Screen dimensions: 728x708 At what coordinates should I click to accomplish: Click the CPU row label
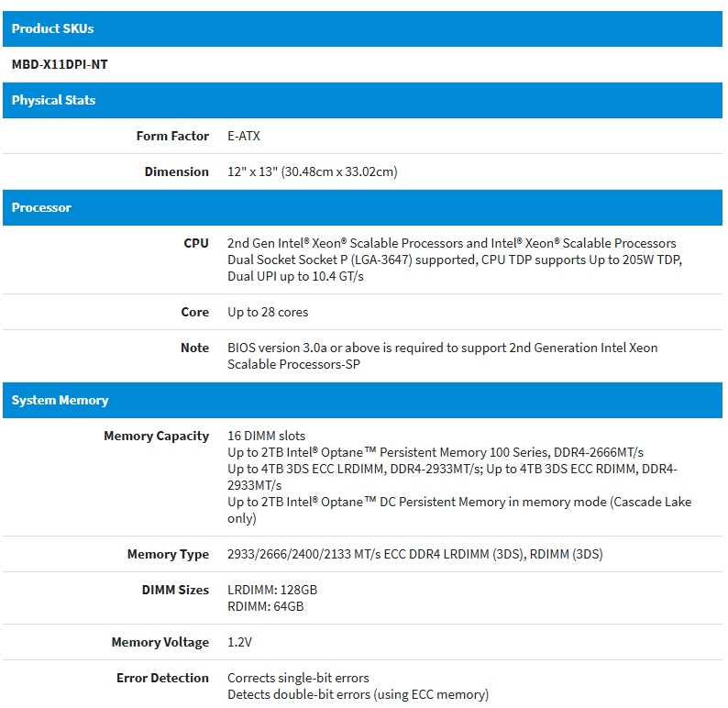196,243
